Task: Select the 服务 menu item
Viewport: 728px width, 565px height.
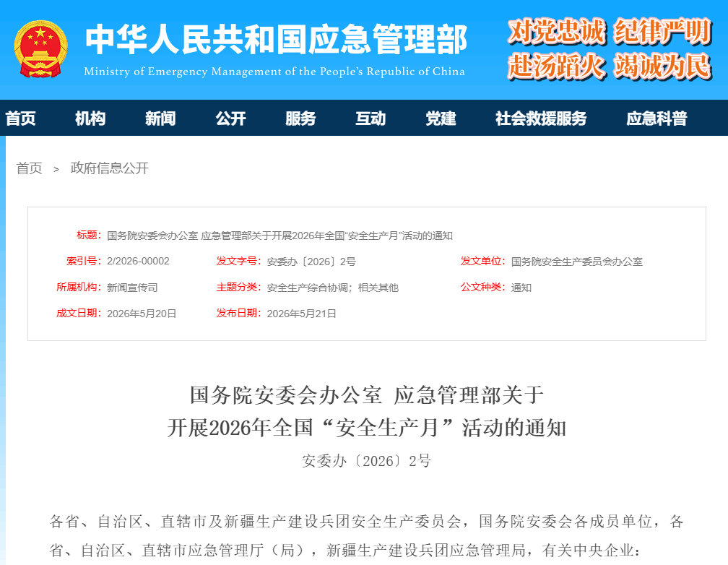Action: pos(301,118)
